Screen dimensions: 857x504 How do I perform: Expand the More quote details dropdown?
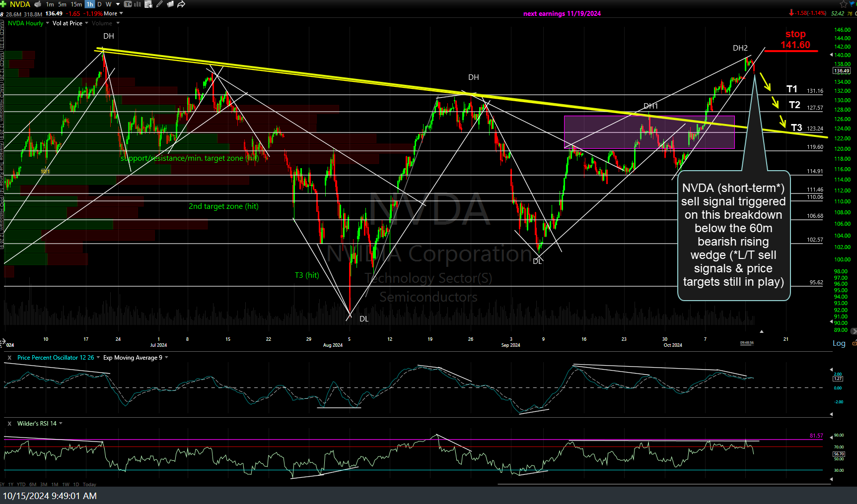pyautogui.click(x=113, y=13)
